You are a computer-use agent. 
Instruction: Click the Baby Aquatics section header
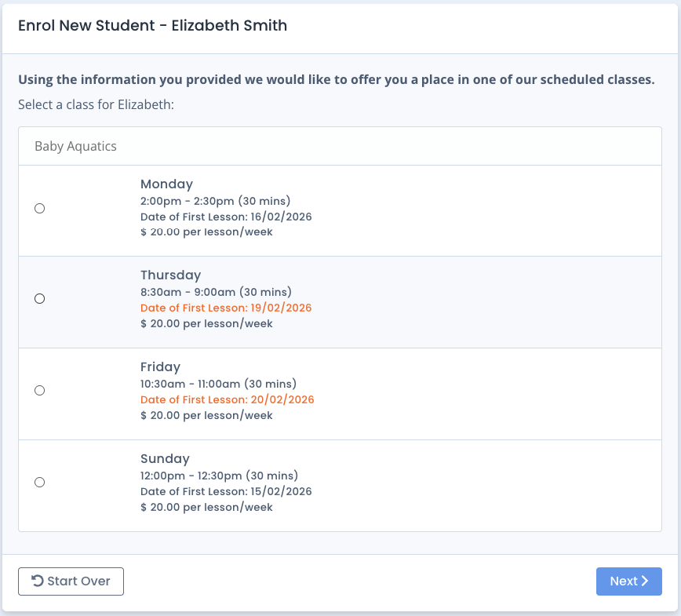(75, 147)
